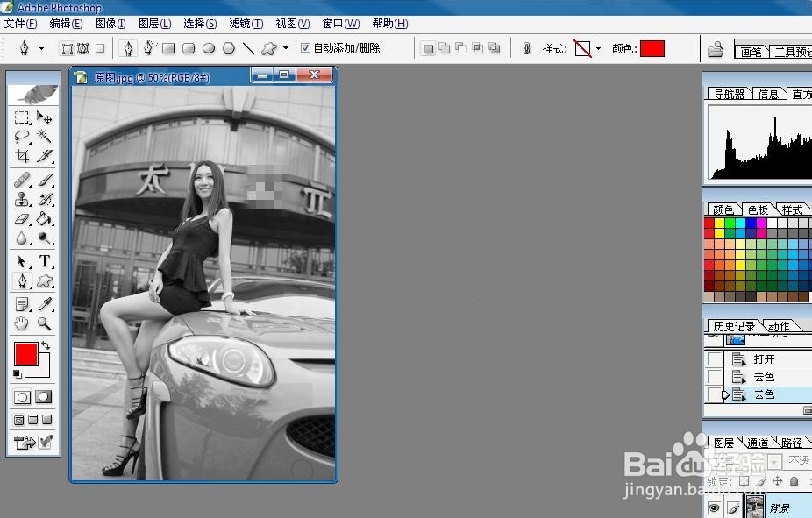Screen dimensions: 812x518
Task: Toggle the 自动添加/删除 checkbox
Action: coord(305,47)
